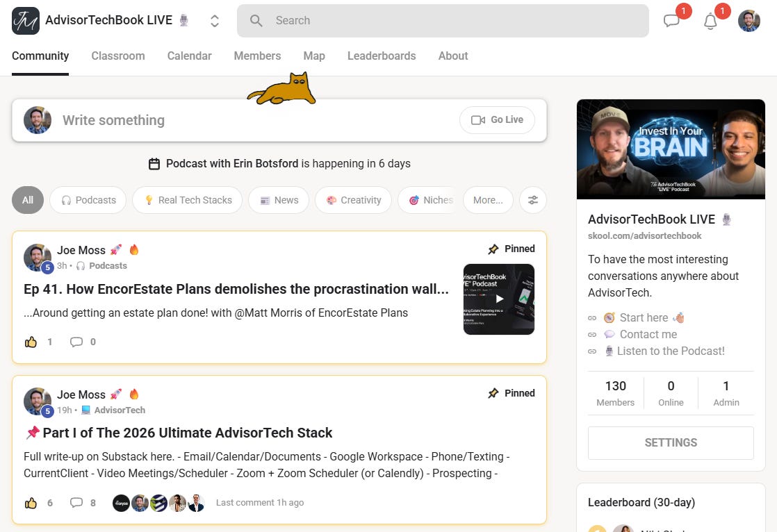Filter posts by News category
Viewport: 777px width, 532px height.
click(279, 200)
